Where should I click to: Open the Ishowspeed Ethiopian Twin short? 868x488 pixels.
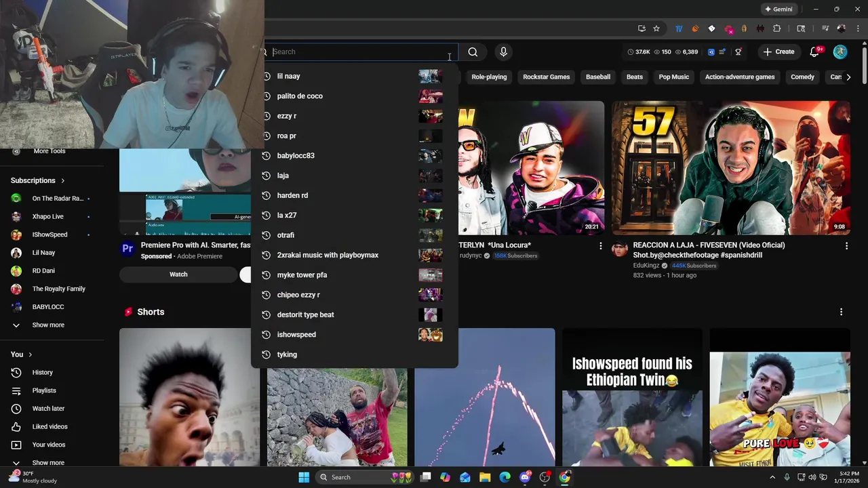coord(632,398)
